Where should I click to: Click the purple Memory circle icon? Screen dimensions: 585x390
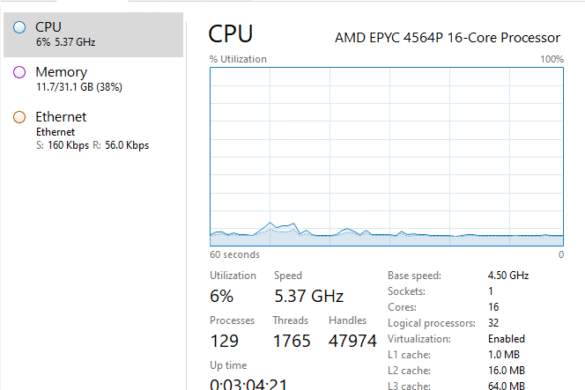click(x=19, y=72)
